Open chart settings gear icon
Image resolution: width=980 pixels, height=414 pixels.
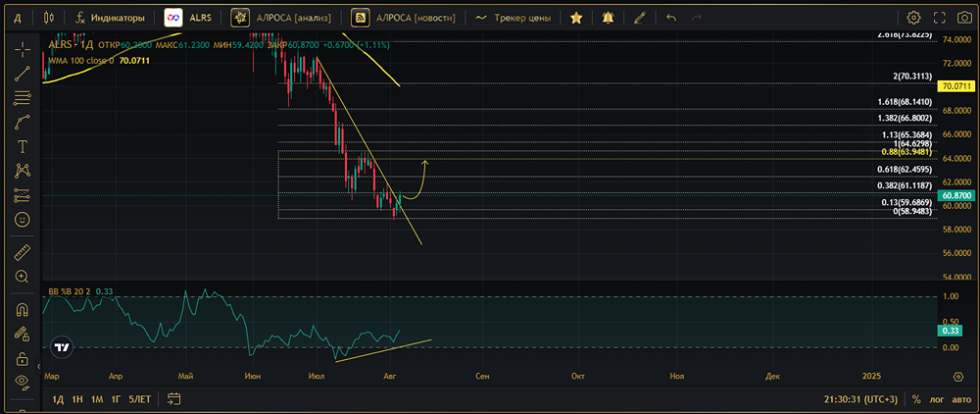click(913, 18)
